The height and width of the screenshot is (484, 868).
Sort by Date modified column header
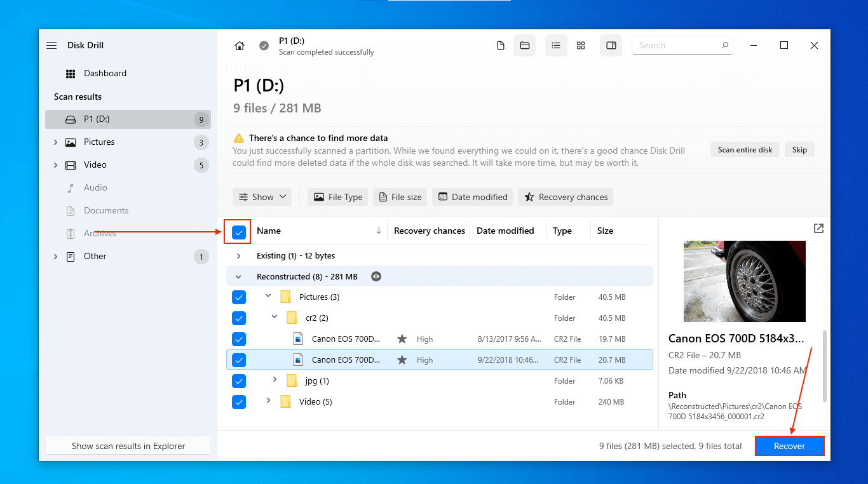tap(505, 231)
